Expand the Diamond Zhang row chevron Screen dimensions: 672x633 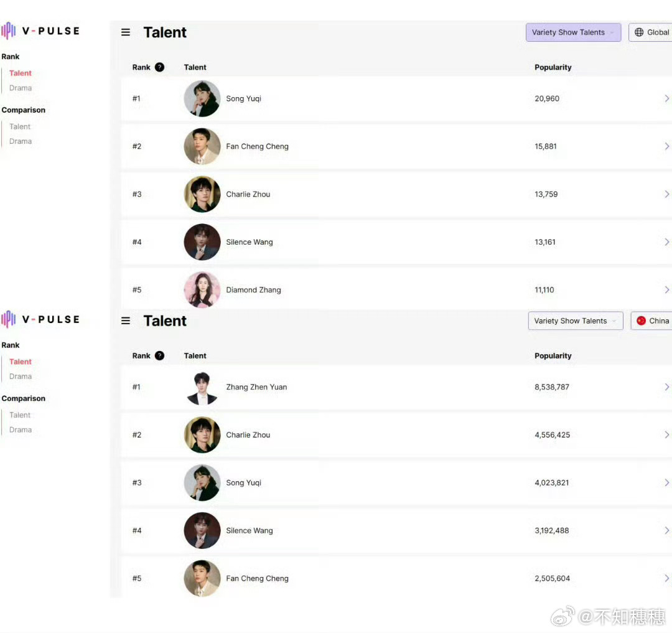pyautogui.click(x=666, y=289)
